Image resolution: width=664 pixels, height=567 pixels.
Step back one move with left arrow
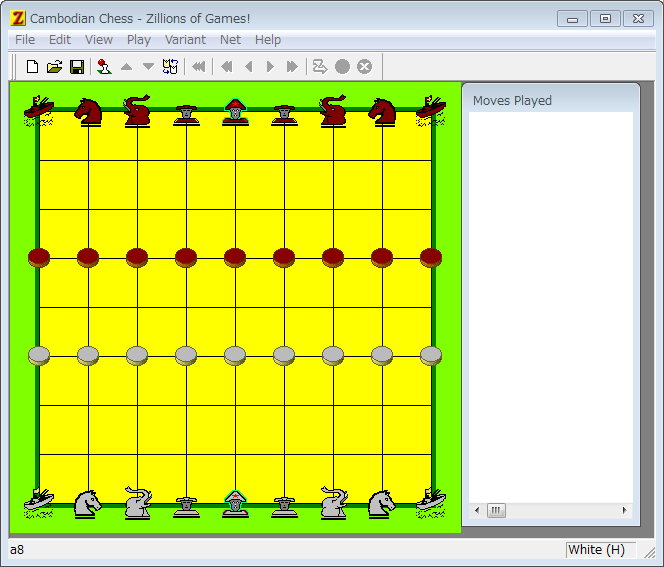[x=249, y=67]
